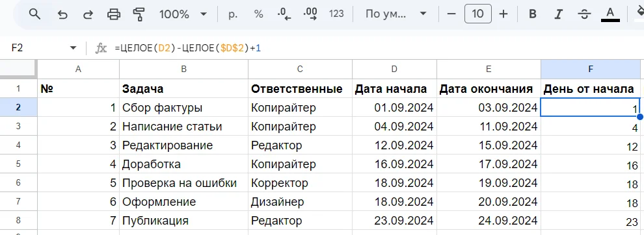Select column F header

[x=591, y=69]
